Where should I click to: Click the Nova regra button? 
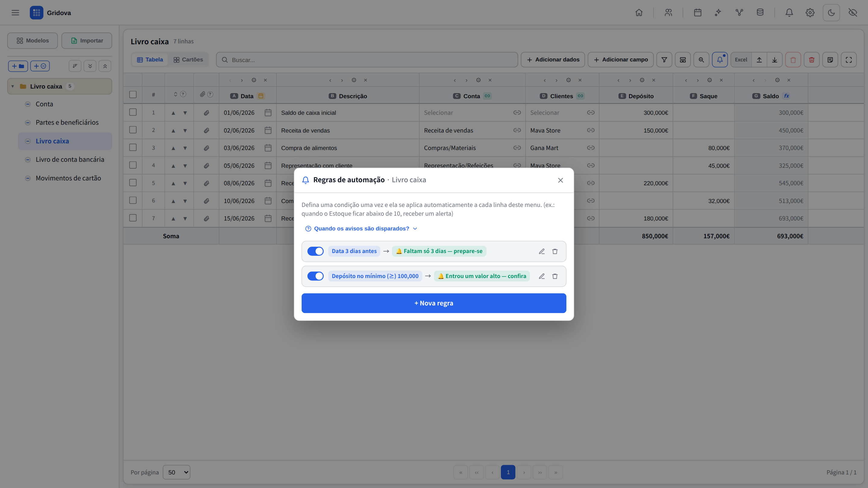coord(434,303)
